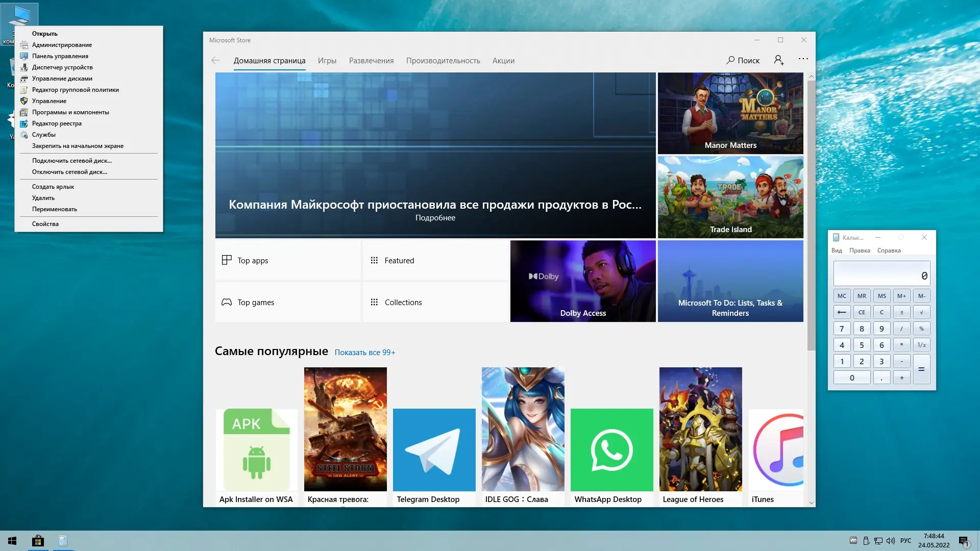The width and height of the screenshot is (980, 551).
Task: Toggle the РУС input language indicator
Action: [905, 541]
